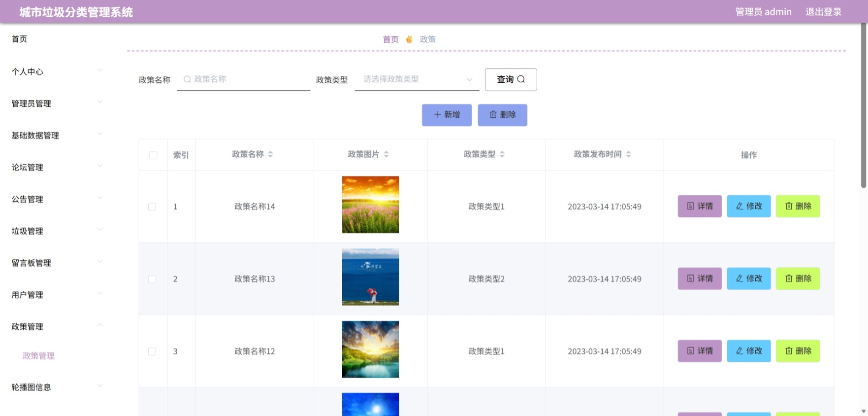Click 修改 for 政策名称14
Image resolution: width=868 pixels, height=416 pixels.
[749, 206]
